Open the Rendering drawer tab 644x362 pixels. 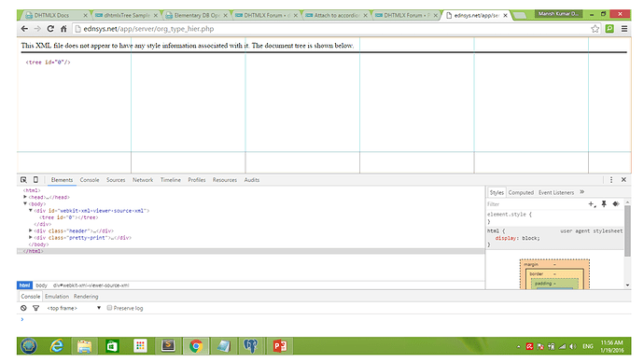point(86,297)
